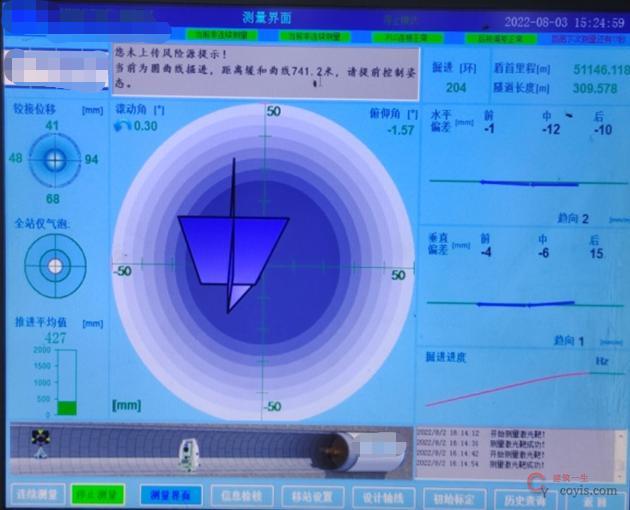Image resolution: width=630 pixels, height=510 pixels.
Task: Open the 初始标定 page
Action: [x=454, y=499]
